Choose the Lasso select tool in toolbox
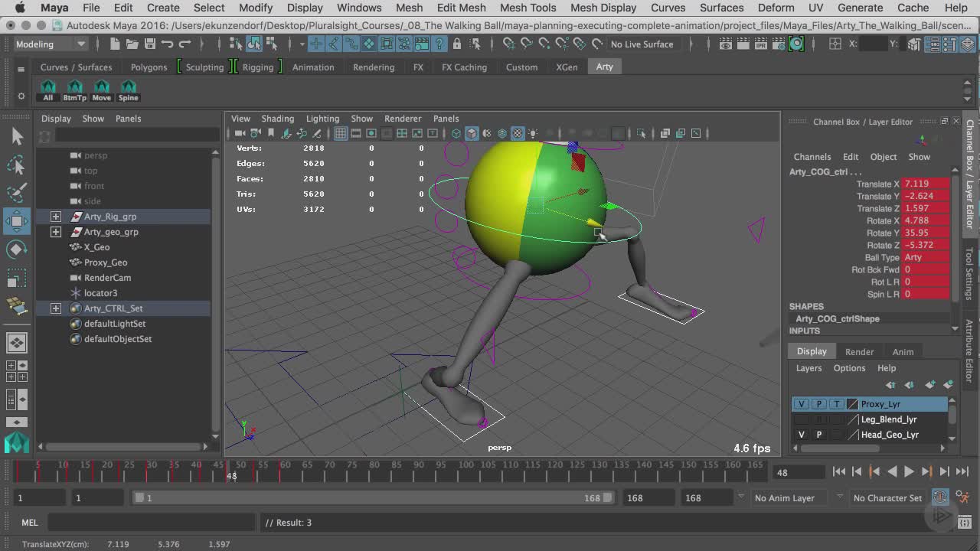Viewport: 980px width, 551px height. [17, 165]
